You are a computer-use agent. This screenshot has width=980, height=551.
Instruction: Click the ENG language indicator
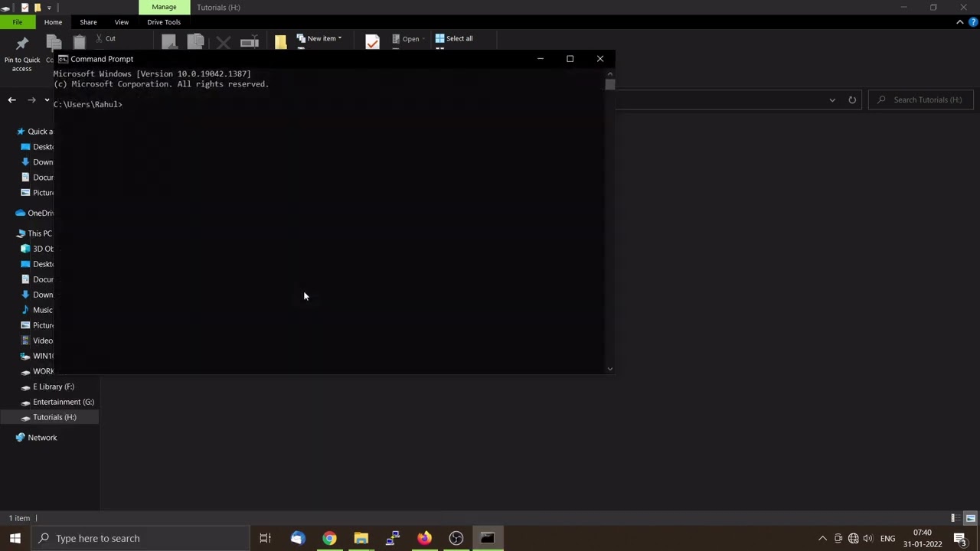point(887,538)
